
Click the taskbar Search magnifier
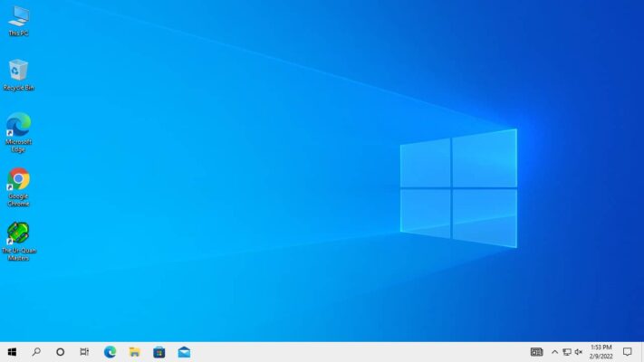click(36, 352)
